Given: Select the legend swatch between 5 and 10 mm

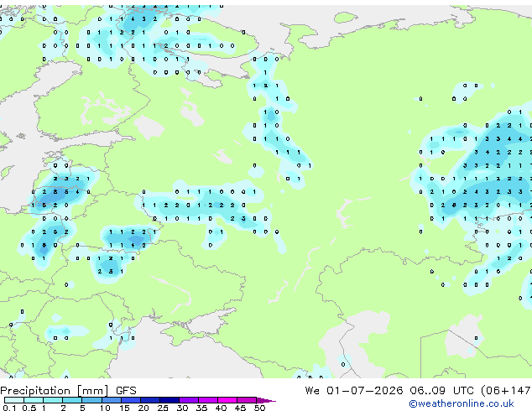Looking at the screenshot, I should 91,400.
